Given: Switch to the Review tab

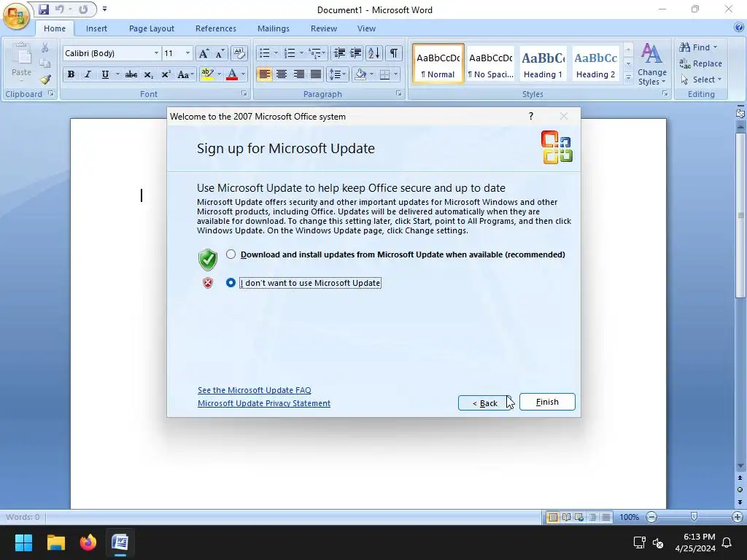Looking at the screenshot, I should pyautogui.click(x=323, y=28).
